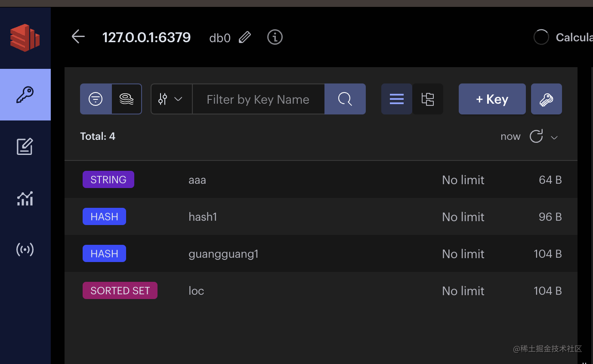
Task: Click the Redis logo icon
Action: [25, 38]
